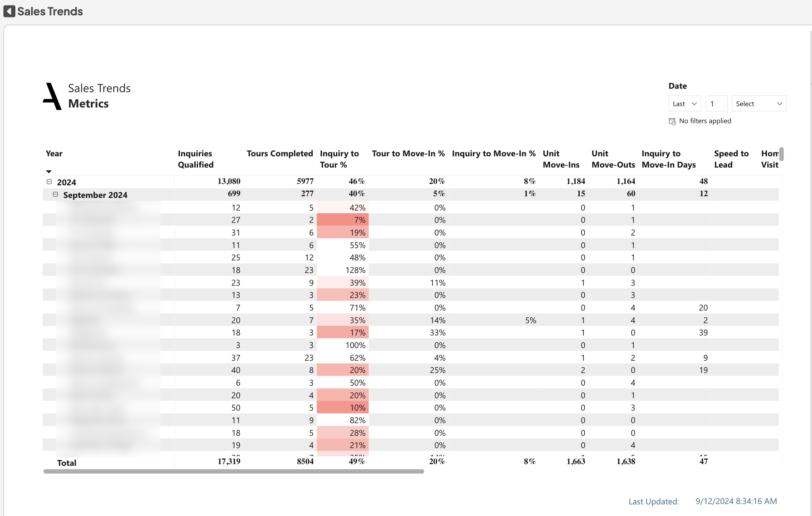Click the filter icon next to No filters applied
This screenshot has height=516, width=812.
(x=672, y=121)
